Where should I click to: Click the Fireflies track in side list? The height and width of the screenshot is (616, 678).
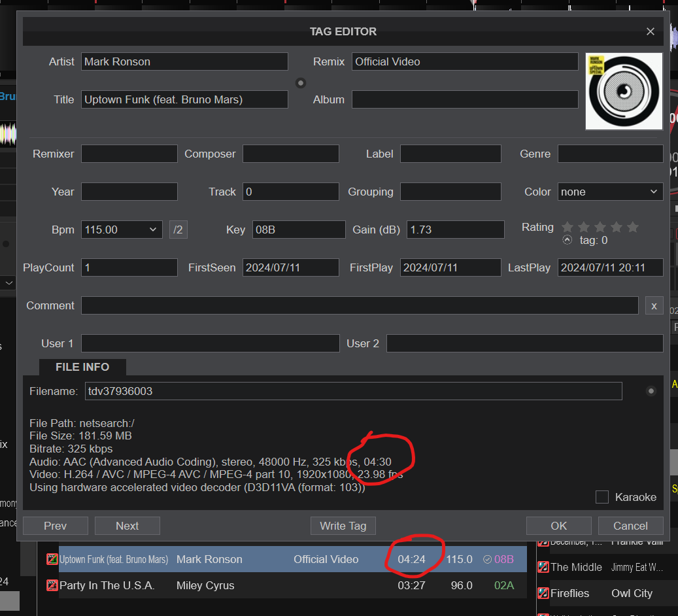569,594
